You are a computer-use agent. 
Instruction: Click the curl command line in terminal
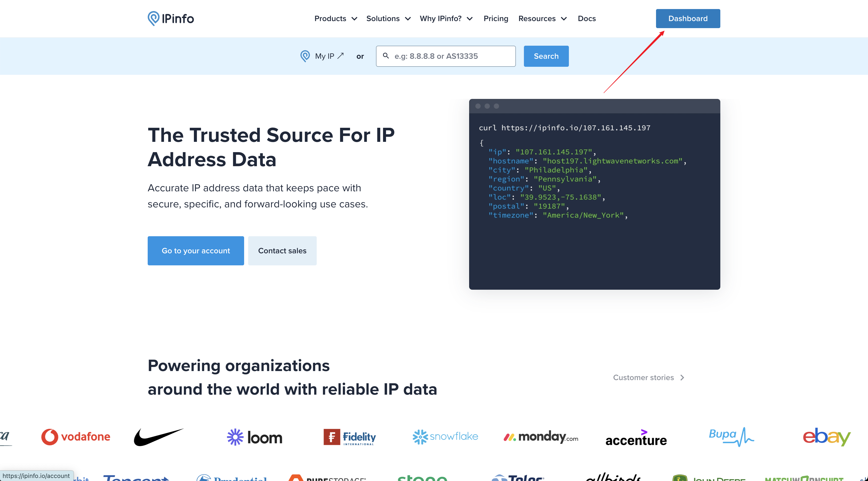tap(564, 128)
